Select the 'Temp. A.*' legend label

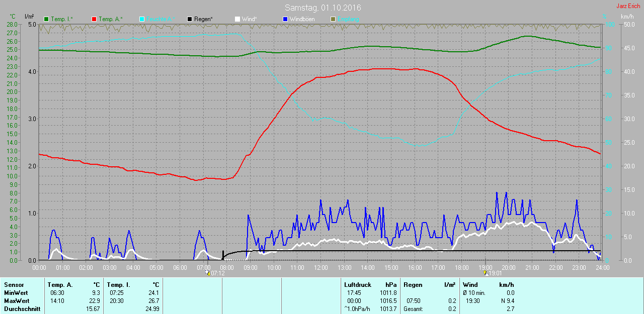point(111,19)
